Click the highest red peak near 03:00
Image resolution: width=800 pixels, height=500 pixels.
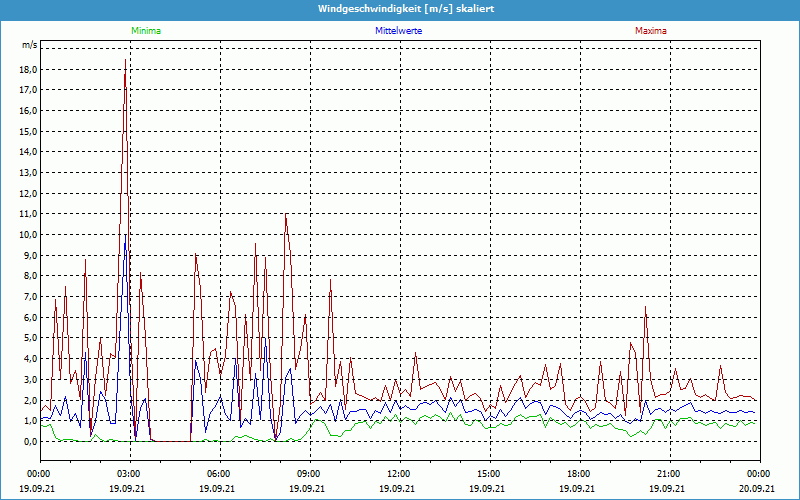pyautogui.click(x=125, y=62)
